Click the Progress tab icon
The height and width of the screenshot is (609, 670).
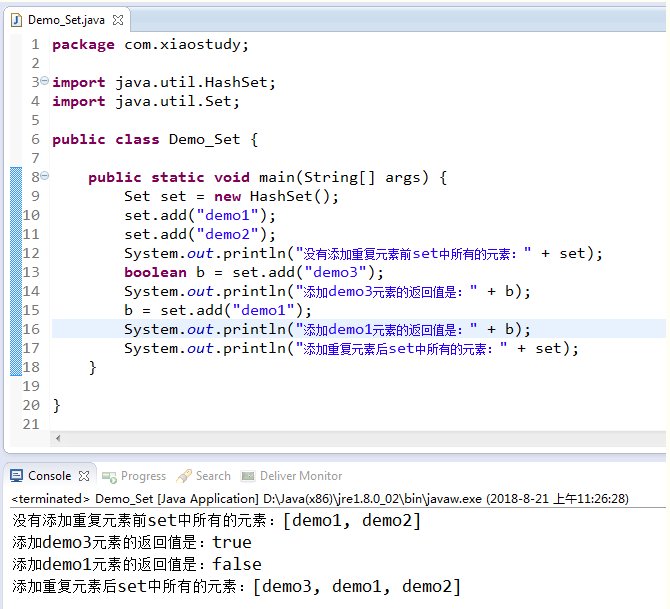point(109,477)
